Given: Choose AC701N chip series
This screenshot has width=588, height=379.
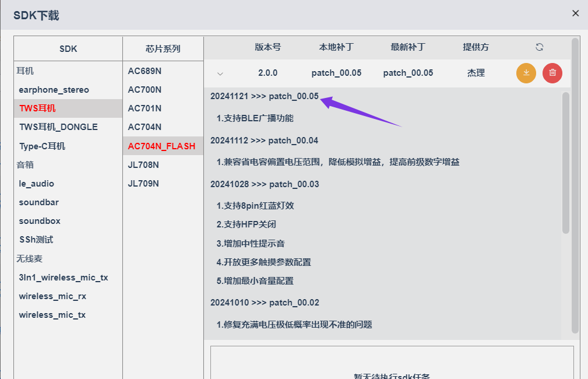Looking at the screenshot, I should click(x=145, y=108).
